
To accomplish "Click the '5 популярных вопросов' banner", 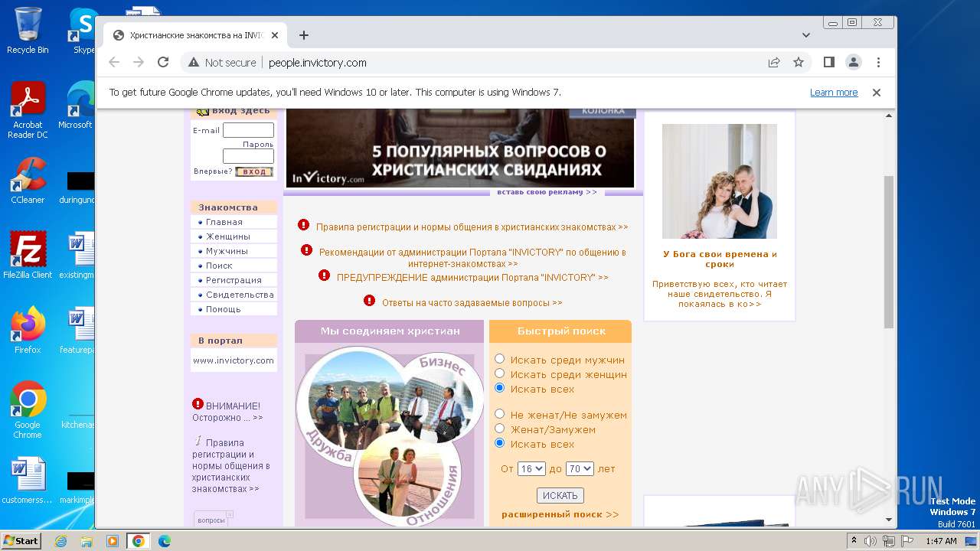I will pyautogui.click(x=460, y=148).
